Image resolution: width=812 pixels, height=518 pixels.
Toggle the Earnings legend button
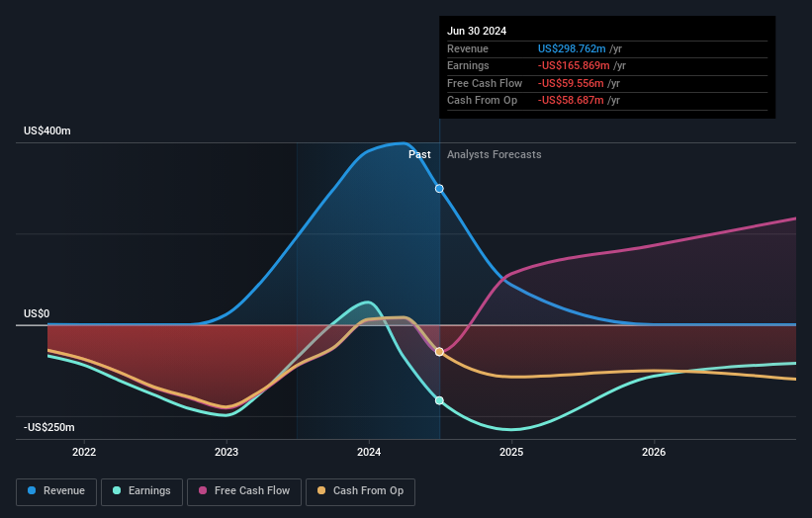(x=141, y=491)
